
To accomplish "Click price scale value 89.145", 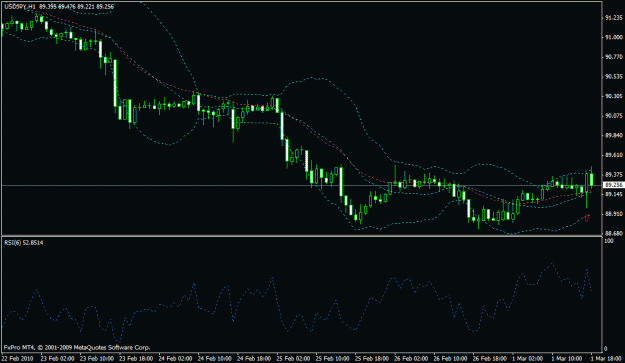I will 613,194.
